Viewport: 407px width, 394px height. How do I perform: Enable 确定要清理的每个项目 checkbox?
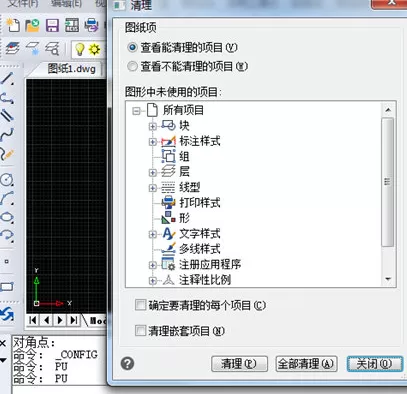pyautogui.click(x=140, y=305)
